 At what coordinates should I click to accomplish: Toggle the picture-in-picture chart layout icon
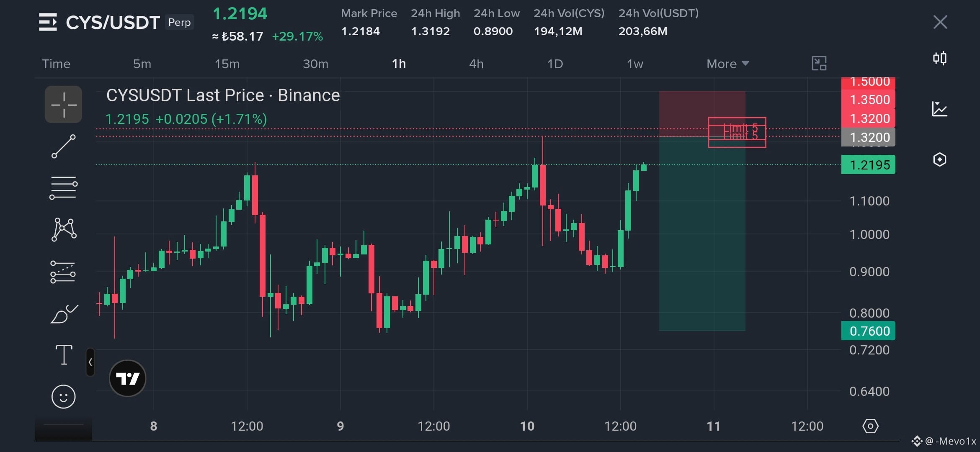[819, 64]
